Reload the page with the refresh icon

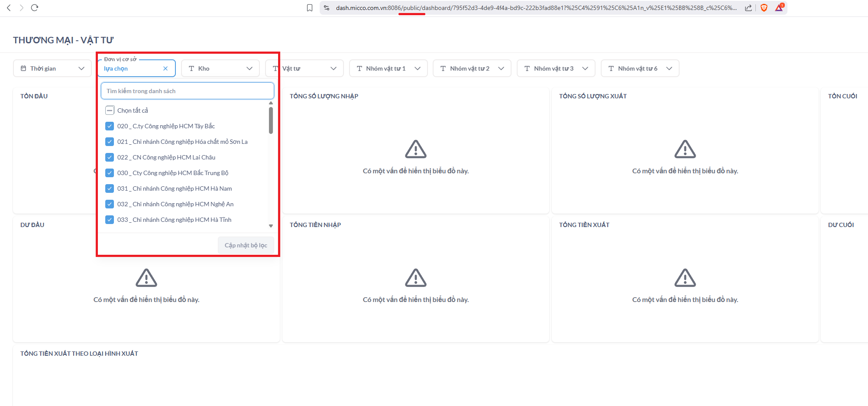[x=35, y=8]
